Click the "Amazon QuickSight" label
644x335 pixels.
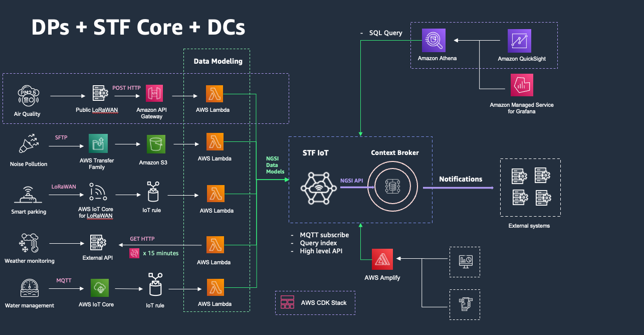[x=522, y=59]
